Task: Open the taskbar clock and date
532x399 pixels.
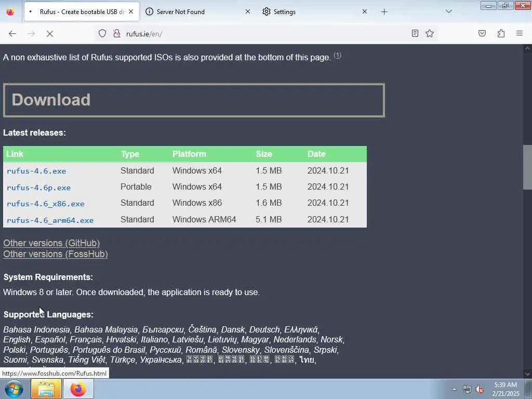Action: 506,389
